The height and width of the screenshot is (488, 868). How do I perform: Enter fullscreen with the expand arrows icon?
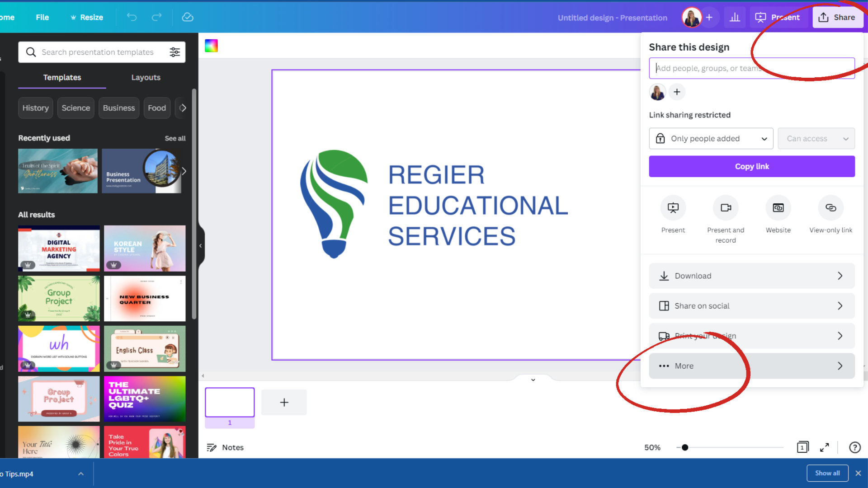(x=824, y=447)
